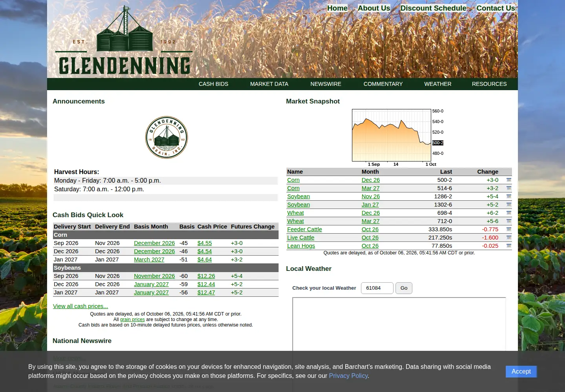The height and width of the screenshot is (392, 565).
Task: Open the $12.47 soybean cash price
Action: 206,292
